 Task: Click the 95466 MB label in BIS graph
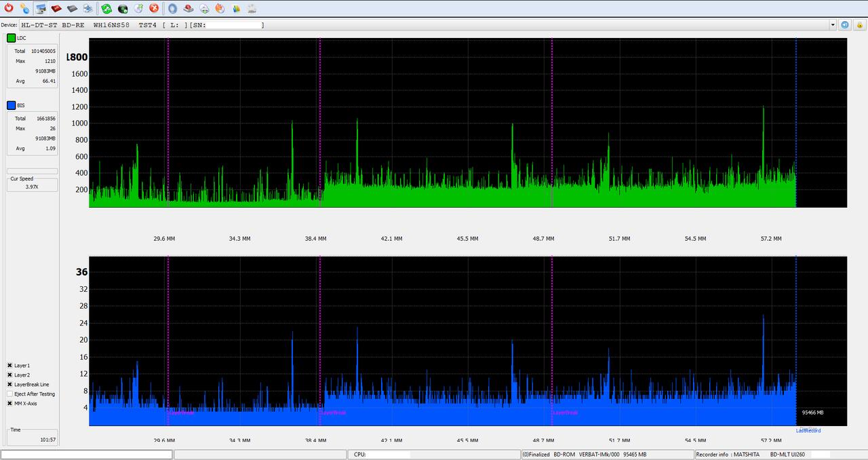click(812, 413)
